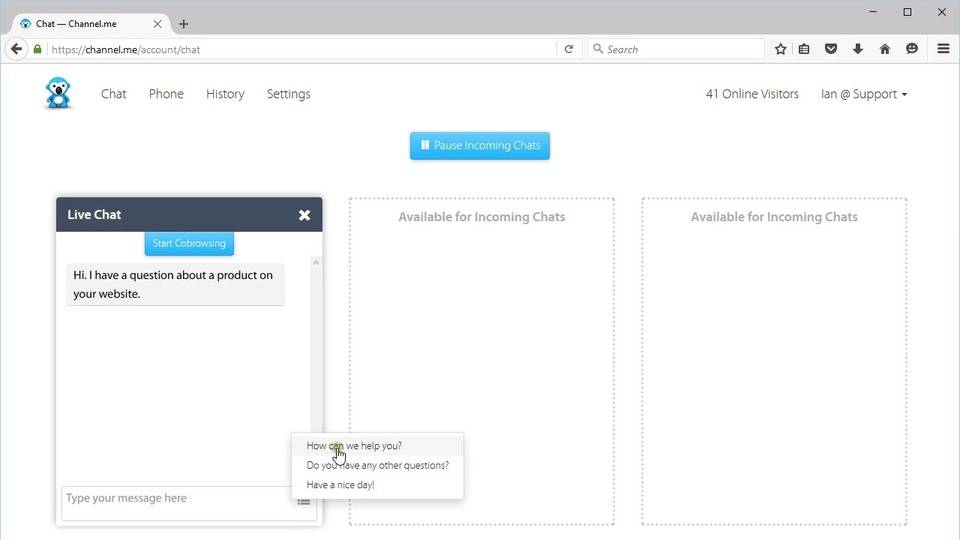
Task: Click the browser back arrow button
Action: click(16, 49)
